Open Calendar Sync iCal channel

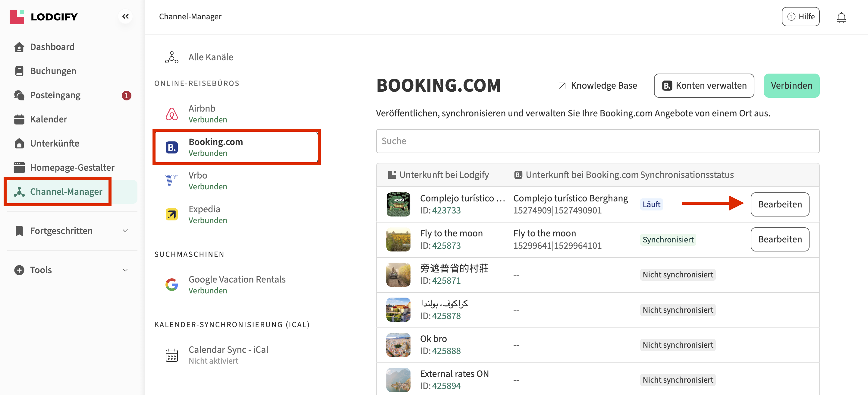(228, 355)
